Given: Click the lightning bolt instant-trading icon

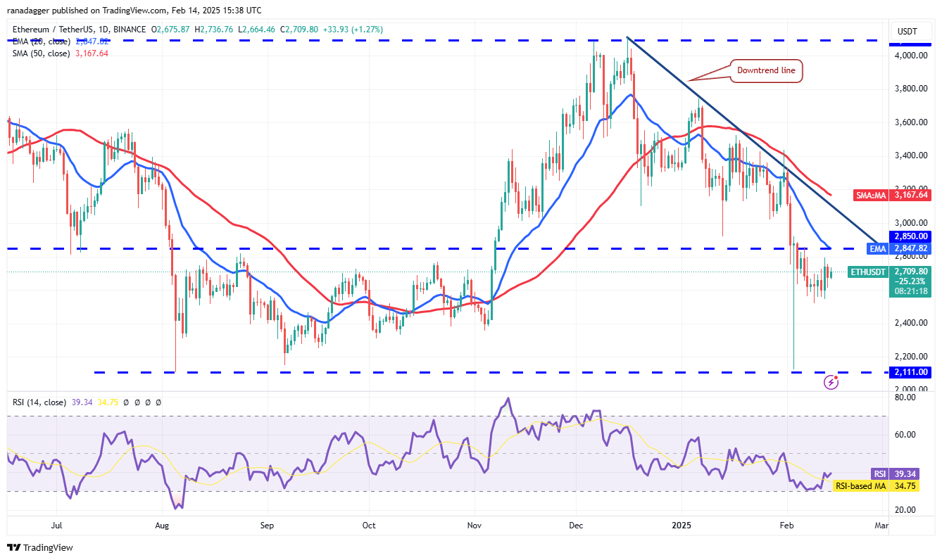Looking at the screenshot, I should pyautogui.click(x=832, y=382).
